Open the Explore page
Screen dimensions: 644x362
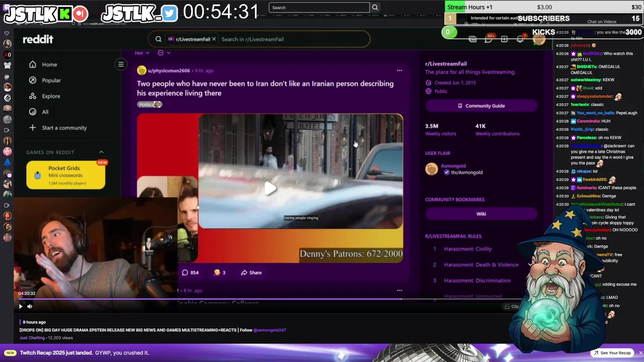[51, 96]
